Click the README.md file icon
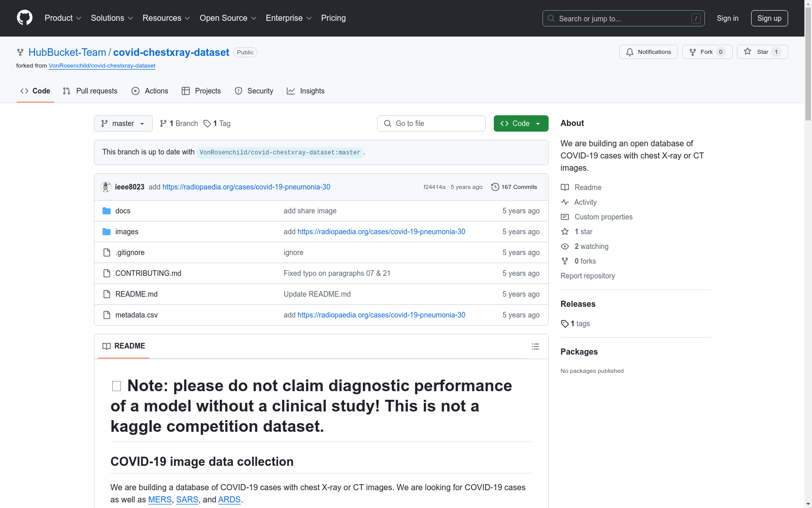Image resolution: width=812 pixels, height=508 pixels. [x=107, y=294]
